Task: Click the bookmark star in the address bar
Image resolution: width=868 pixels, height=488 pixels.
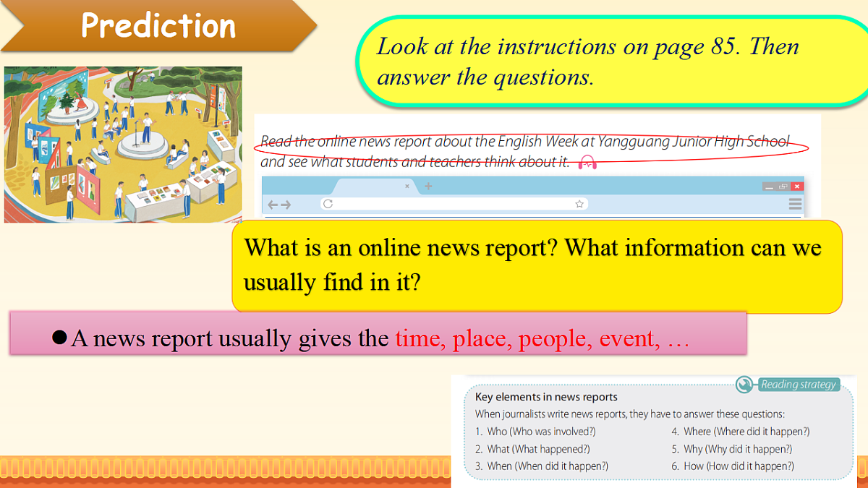Action: (x=579, y=204)
